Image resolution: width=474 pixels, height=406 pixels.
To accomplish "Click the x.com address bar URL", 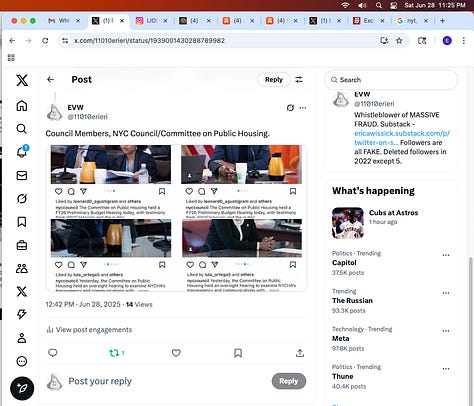I will pyautogui.click(x=149, y=41).
